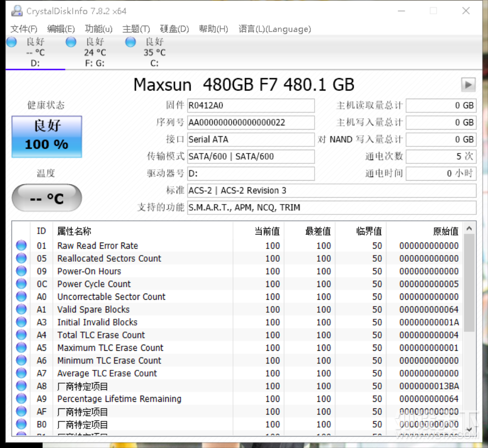Image resolution: width=488 pixels, height=448 pixels.
Task: Select the Power-On Hours attribute name
Action: tap(89, 271)
